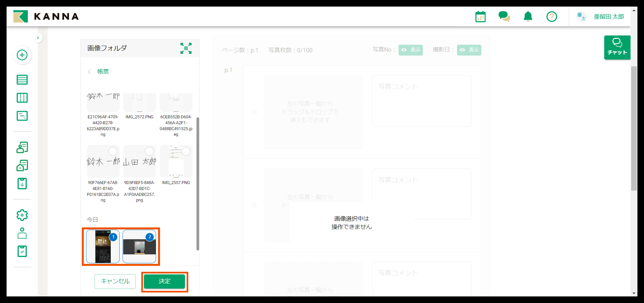Open the calendar icon in header
The height and width of the screenshot is (303, 644).
pyautogui.click(x=480, y=17)
